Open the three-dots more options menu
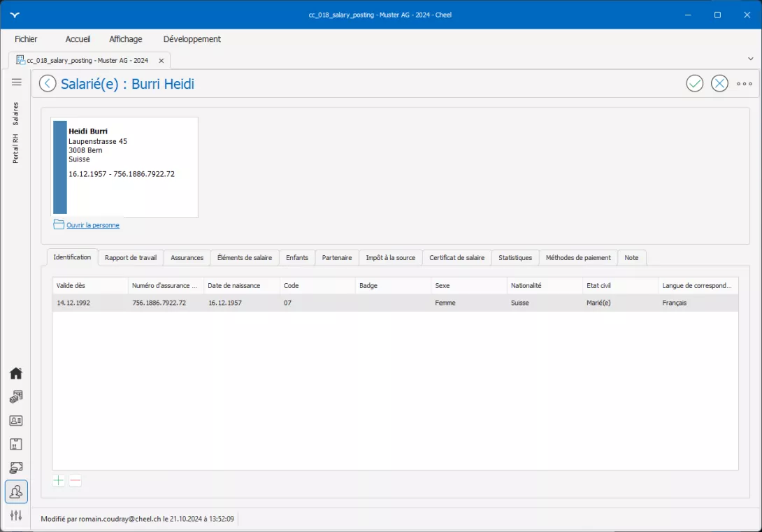 (x=744, y=84)
